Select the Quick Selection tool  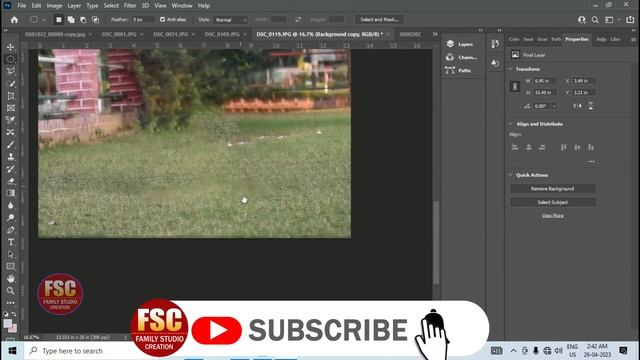point(11,84)
